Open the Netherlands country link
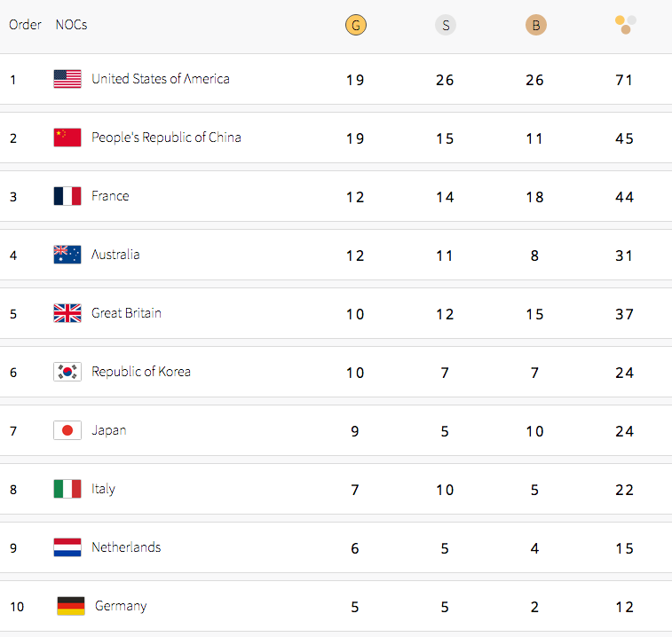 pyautogui.click(x=126, y=547)
